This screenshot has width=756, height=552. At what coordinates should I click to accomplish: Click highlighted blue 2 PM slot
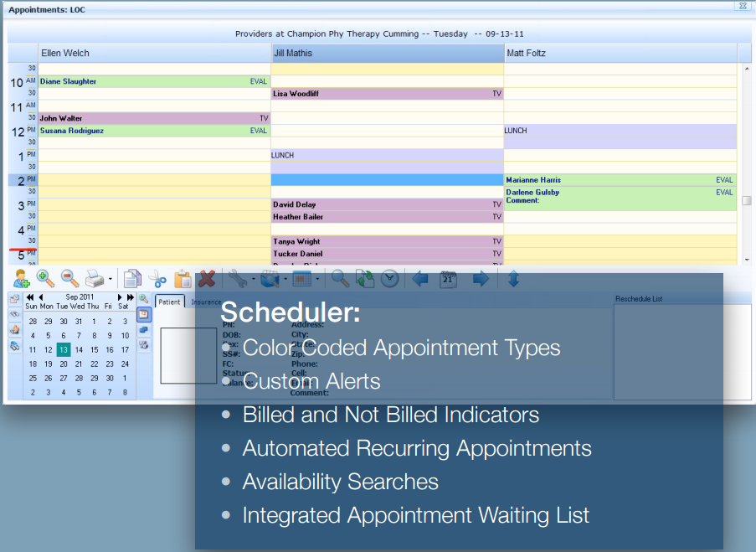(387, 180)
